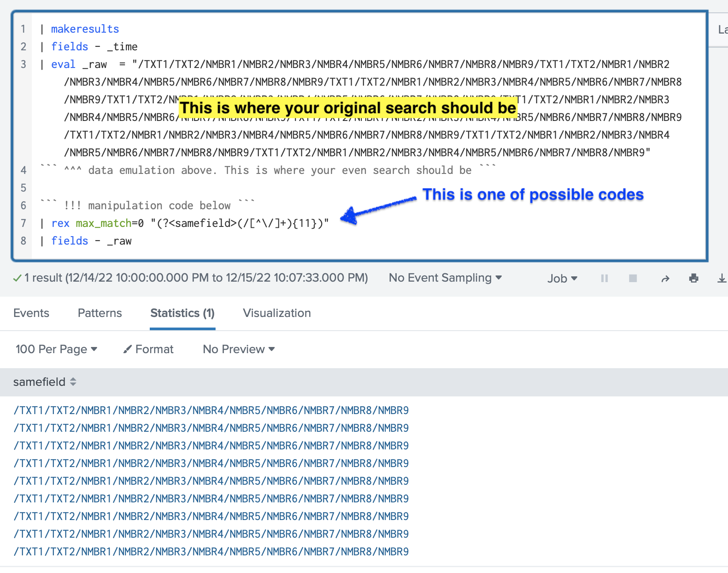728x573 pixels.
Task: Click the first samefield result value
Action: [x=211, y=410]
